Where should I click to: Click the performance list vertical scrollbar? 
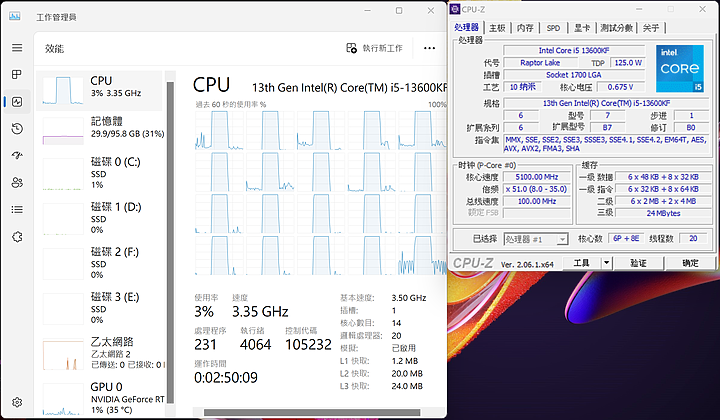[x=170, y=242]
